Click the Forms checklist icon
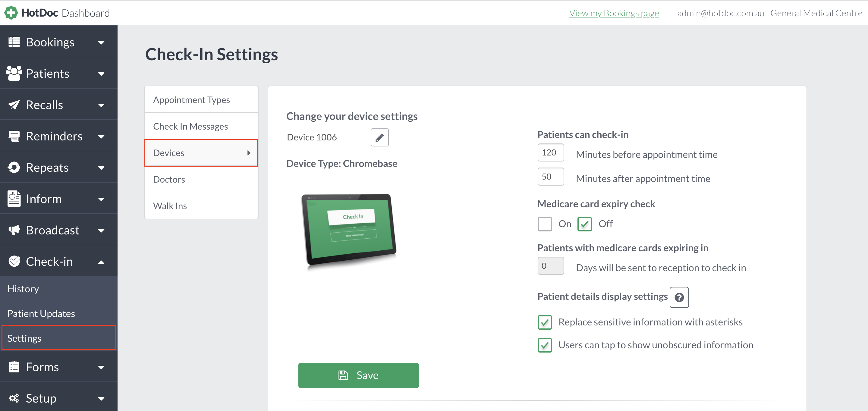The height and width of the screenshot is (411, 868). tap(14, 366)
